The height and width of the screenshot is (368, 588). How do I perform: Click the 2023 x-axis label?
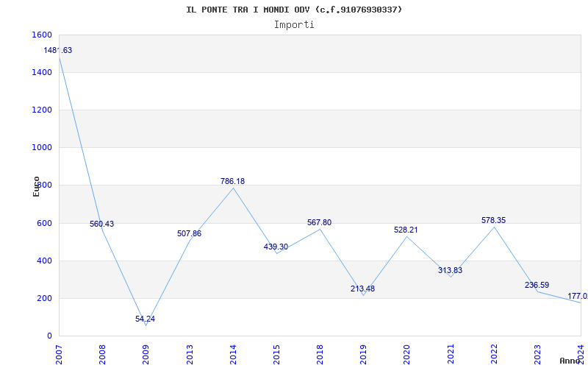(x=537, y=355)
